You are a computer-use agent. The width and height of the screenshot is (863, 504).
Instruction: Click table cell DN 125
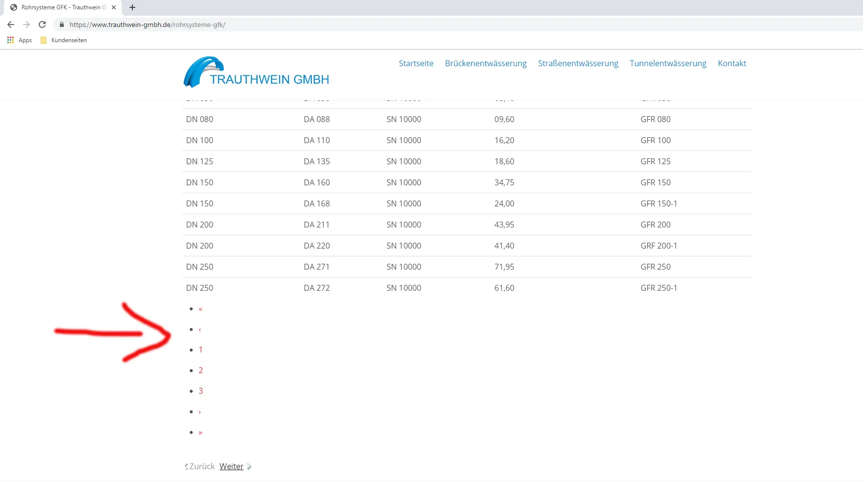point(200,161)
